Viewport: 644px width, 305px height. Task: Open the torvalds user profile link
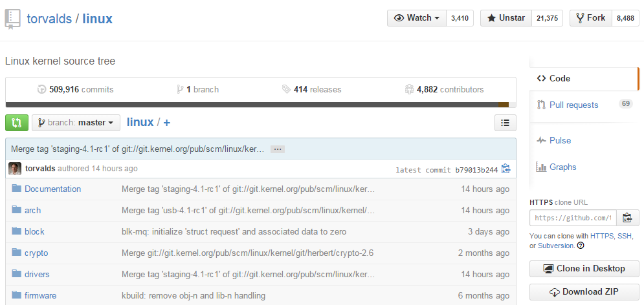49,19
